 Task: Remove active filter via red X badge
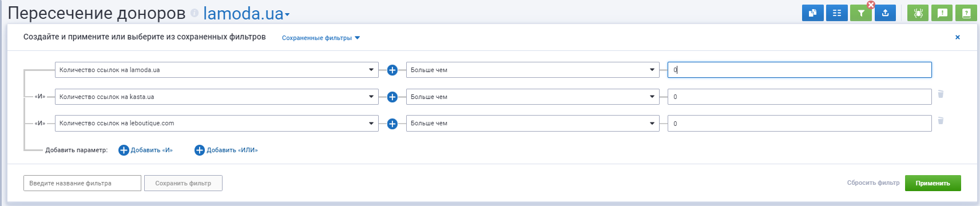(871, 5)
